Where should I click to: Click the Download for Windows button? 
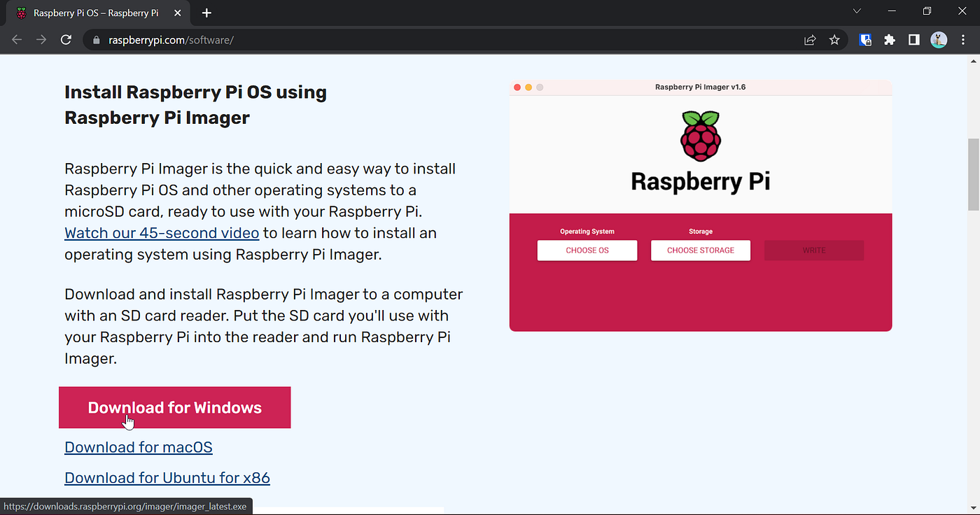174,407
